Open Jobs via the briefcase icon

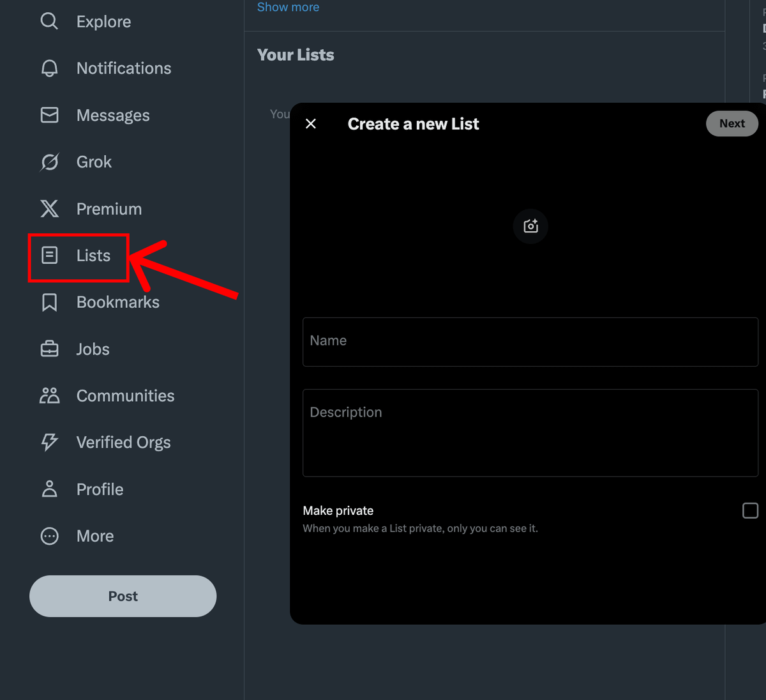click(49, 349)
